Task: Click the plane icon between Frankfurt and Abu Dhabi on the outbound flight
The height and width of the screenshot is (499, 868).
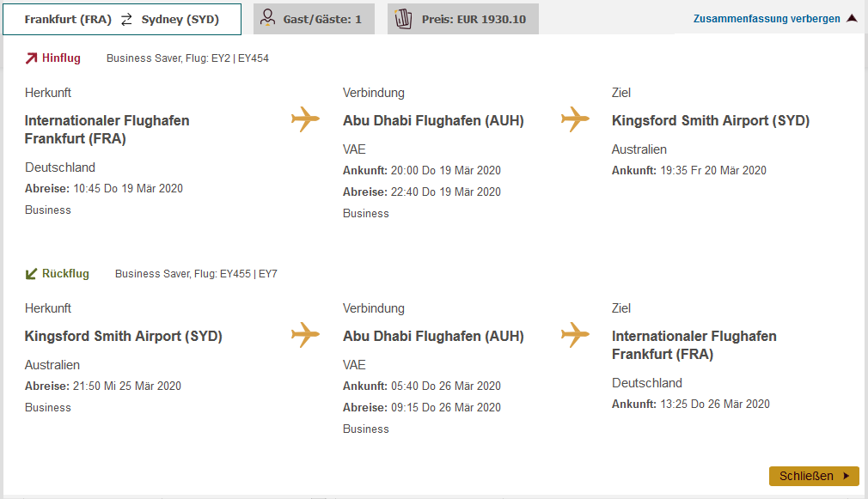Action: [305, 119]
